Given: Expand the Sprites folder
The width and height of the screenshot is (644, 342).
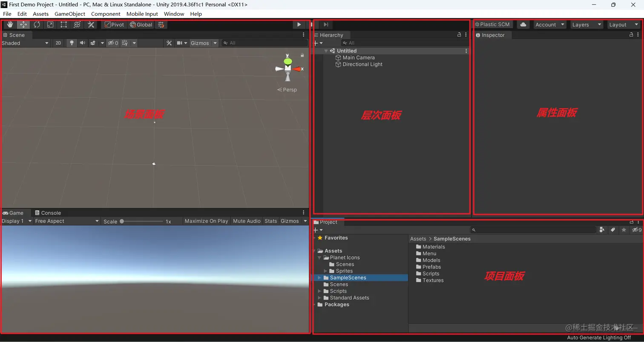Looking at the screenshot, I should (325, 271).
